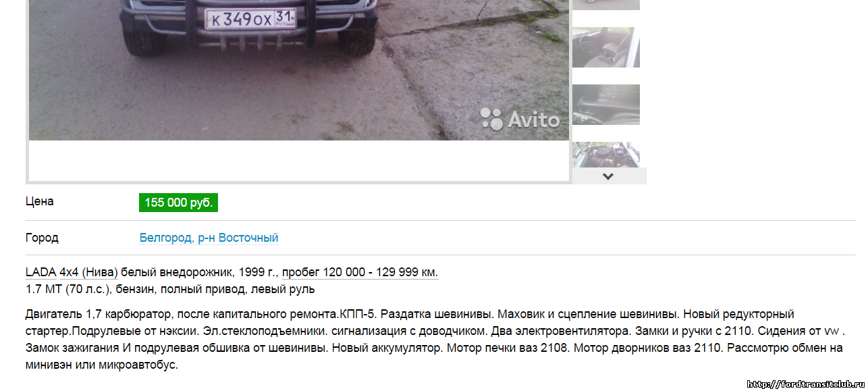Click the green 155 000 руб. price badge
The height and width of the screenshot is (391, 868).
178,203
